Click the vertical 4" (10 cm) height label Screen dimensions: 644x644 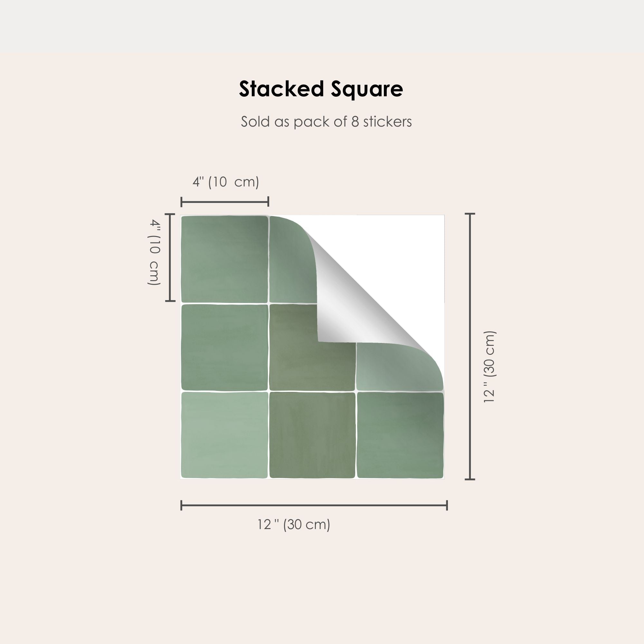coord(154,252)
